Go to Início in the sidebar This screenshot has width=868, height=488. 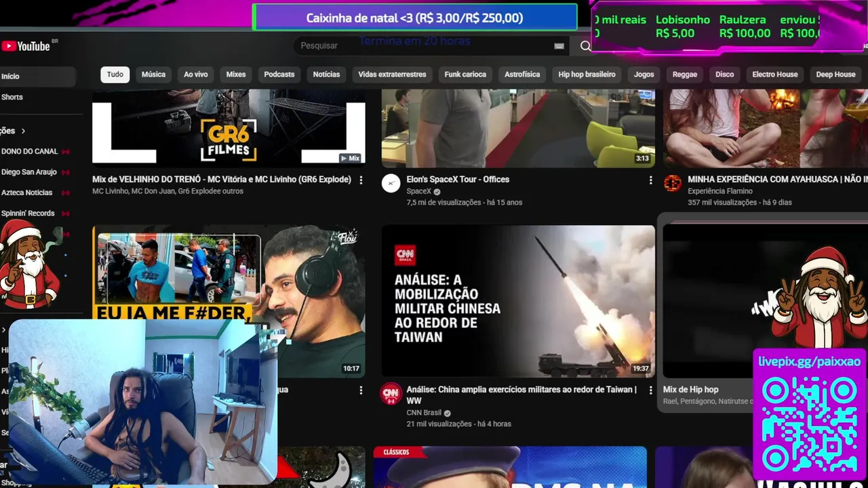(x=38, y=77)
